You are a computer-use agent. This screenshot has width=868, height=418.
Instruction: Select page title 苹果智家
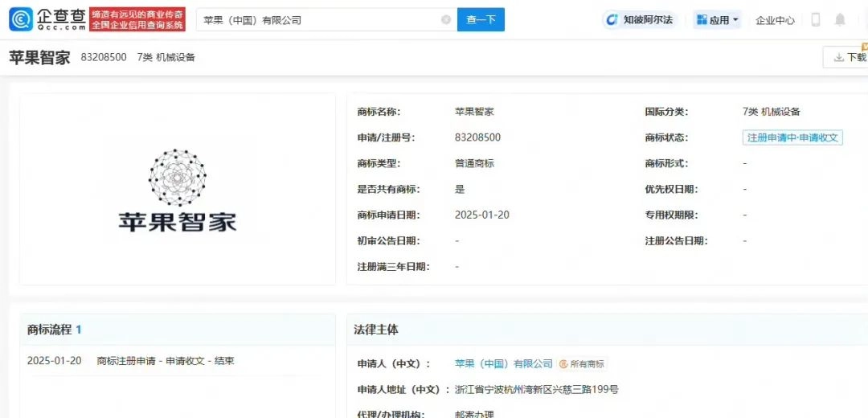click(39, 57)
